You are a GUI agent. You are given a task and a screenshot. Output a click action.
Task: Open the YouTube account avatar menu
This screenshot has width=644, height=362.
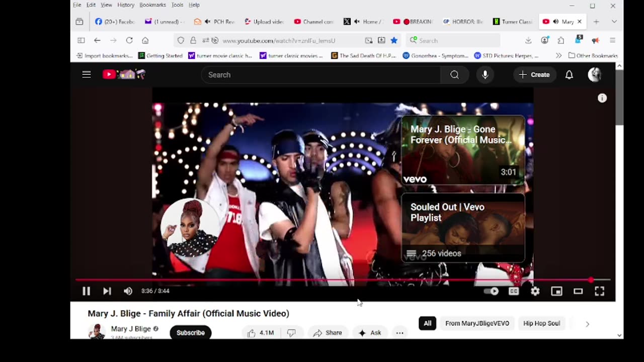click(595, 75)
